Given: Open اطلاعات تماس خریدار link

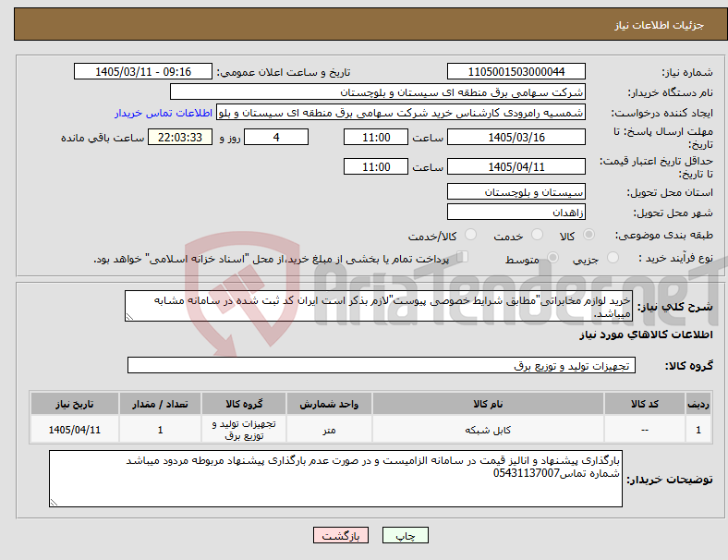Looking at the screenshot, I should pyautogui.click(x=164, y=113).
